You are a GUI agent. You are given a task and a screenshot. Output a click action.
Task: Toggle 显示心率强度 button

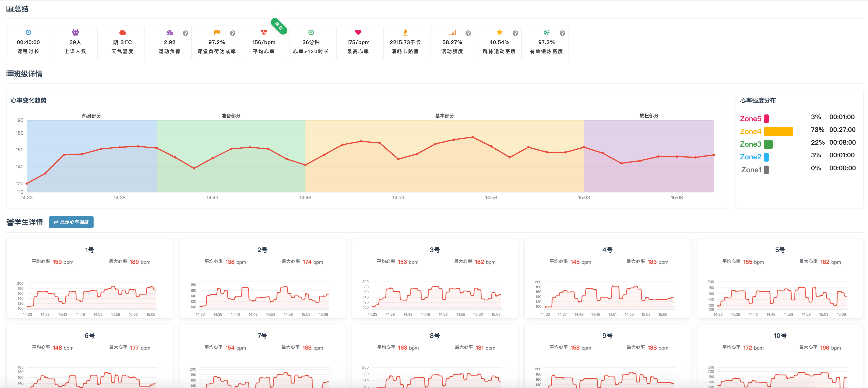click(71, 222)
